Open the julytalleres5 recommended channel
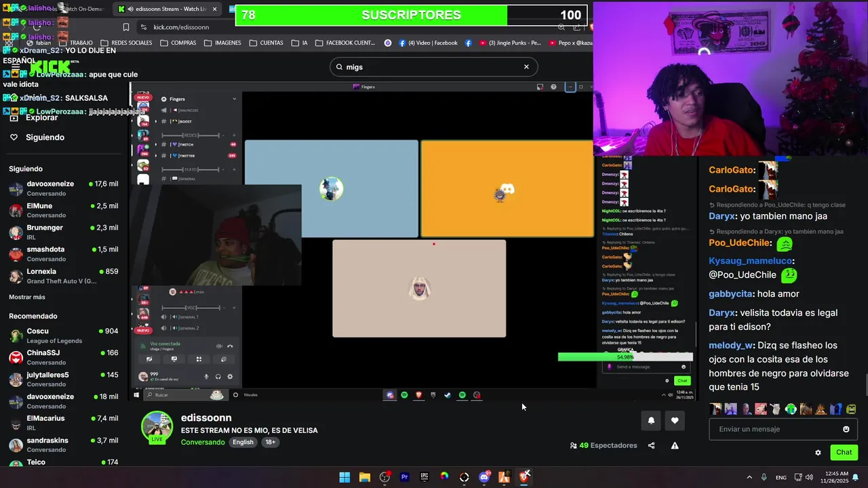The height and width of the screenshot is (488, 868). 63,379
